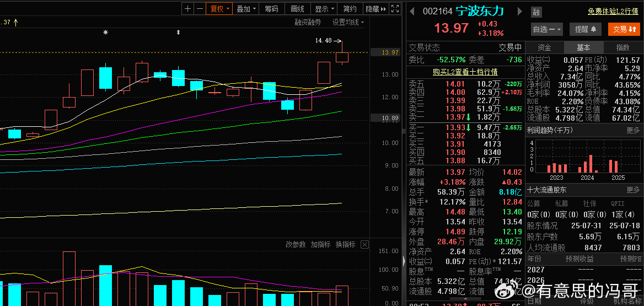Click 购买L2查看十档行情 link
Image resolution: width=644 pixels, height=306 pixels.
[x=465, y=72]
